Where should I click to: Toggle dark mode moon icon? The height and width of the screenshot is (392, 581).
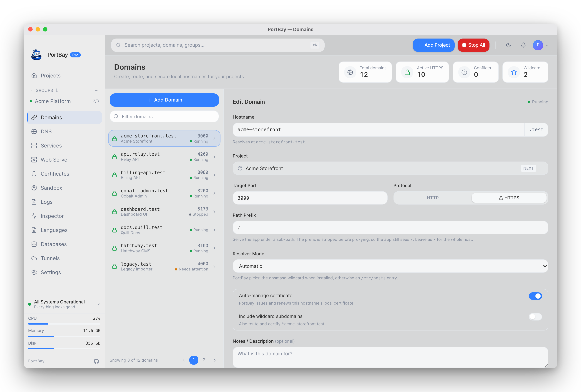[509, 45]
